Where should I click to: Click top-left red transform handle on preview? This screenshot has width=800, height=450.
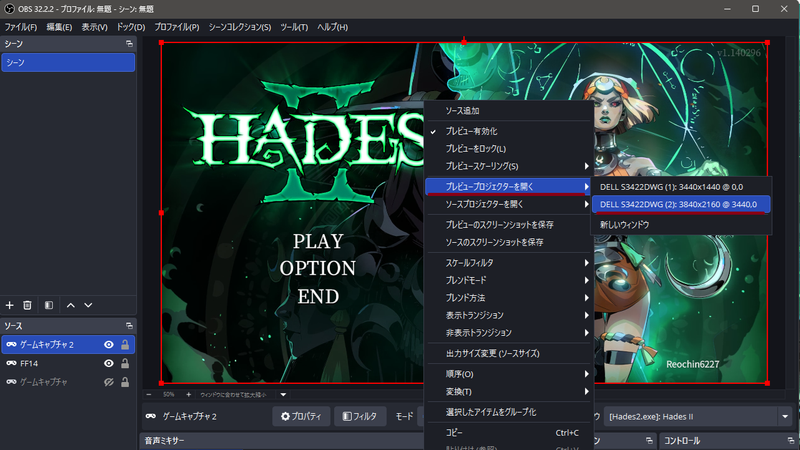(161, 43)
